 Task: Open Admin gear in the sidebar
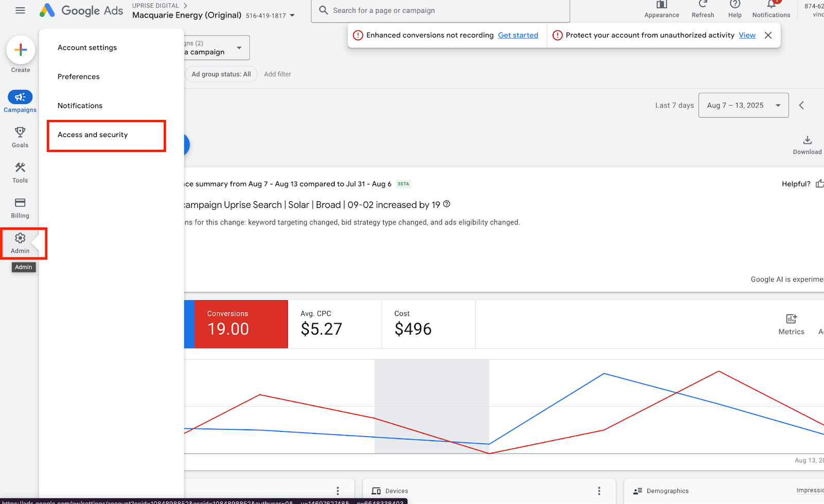pyautogui.click(x=20, y=243)
